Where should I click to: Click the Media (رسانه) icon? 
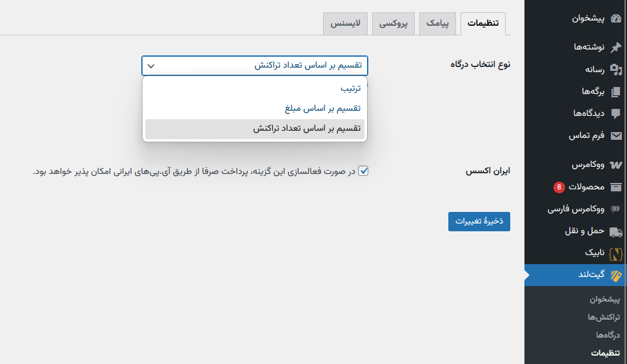click(615, 70)
